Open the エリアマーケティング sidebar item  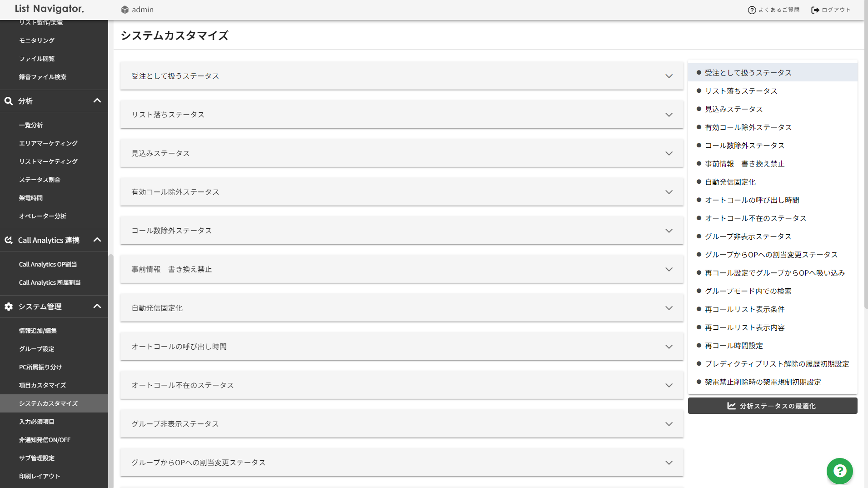[48, 143]
